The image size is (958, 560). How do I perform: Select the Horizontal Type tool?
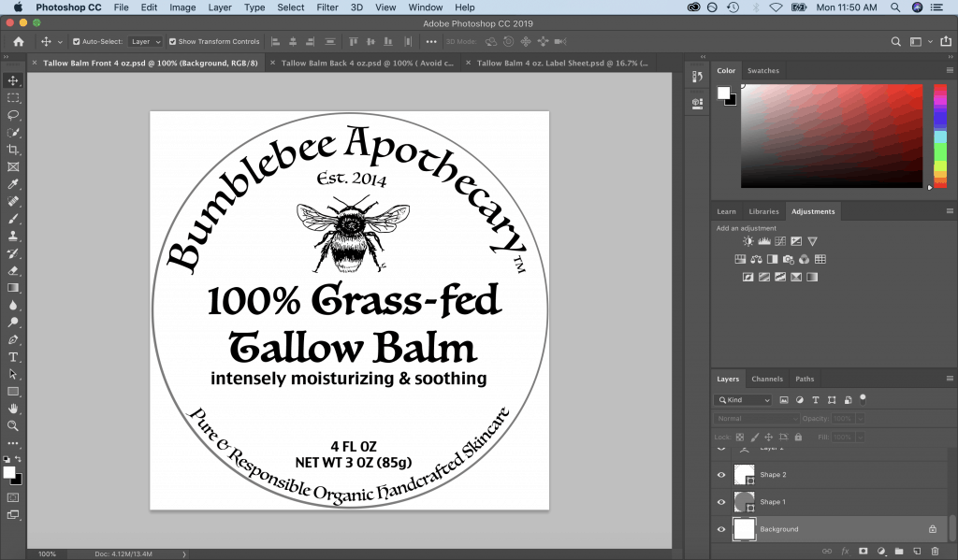pyautogui.click(x=12, y=356)
